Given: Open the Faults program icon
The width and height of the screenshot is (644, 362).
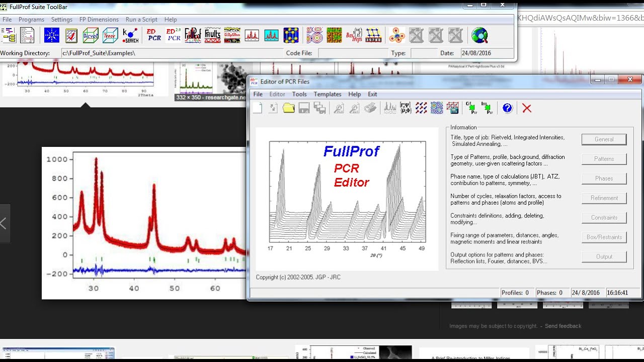Looking at the screenshot, I should 213,35.
